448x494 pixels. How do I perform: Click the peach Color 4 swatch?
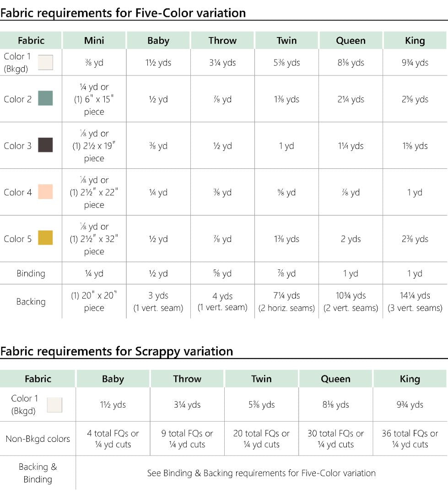(45, 192)
